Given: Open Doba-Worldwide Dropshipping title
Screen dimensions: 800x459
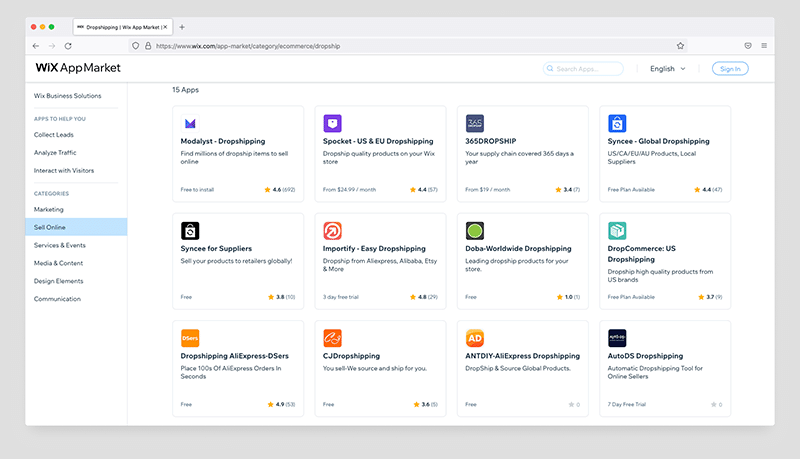Looking at the screenshot, I should [x=518, y=248].
